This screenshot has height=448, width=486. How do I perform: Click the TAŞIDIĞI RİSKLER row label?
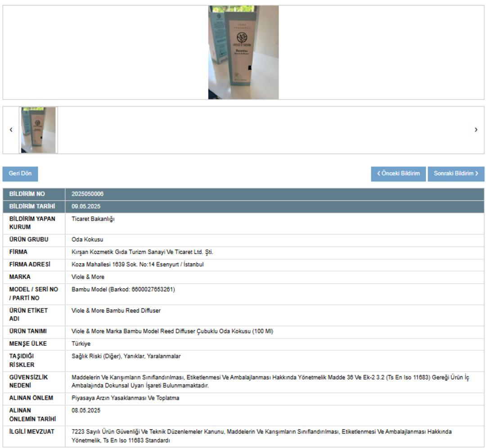22,361
